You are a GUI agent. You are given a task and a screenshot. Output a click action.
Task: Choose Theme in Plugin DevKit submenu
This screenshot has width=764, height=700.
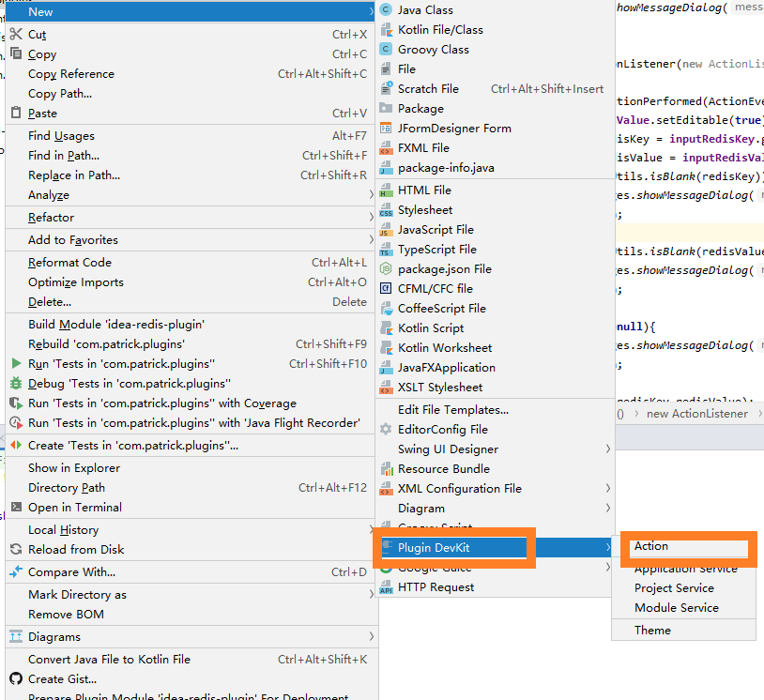point(683,630)
